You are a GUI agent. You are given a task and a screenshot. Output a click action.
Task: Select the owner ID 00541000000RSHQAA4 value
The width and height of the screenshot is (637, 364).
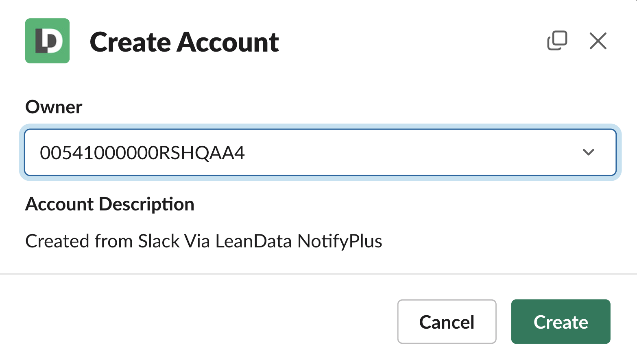[x=142, y=153]
